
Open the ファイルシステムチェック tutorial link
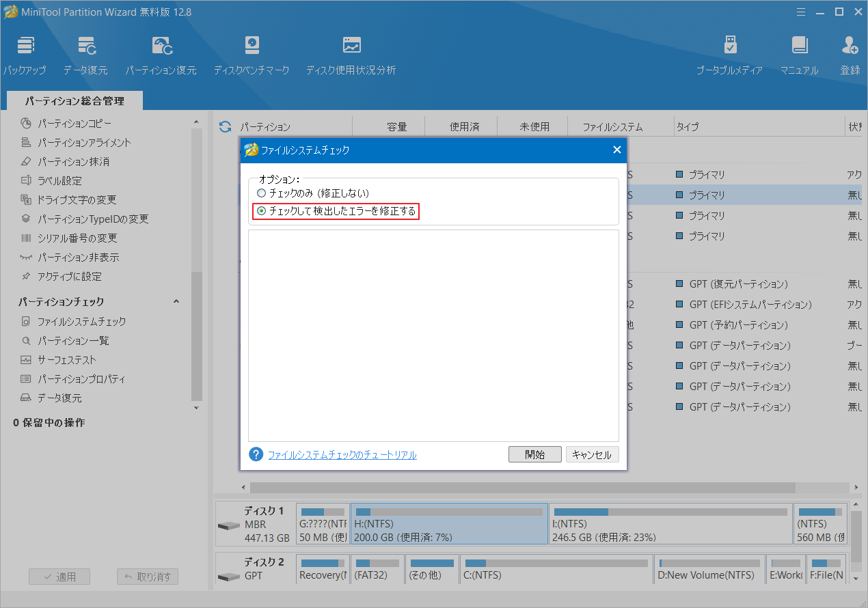coord(342,454)
